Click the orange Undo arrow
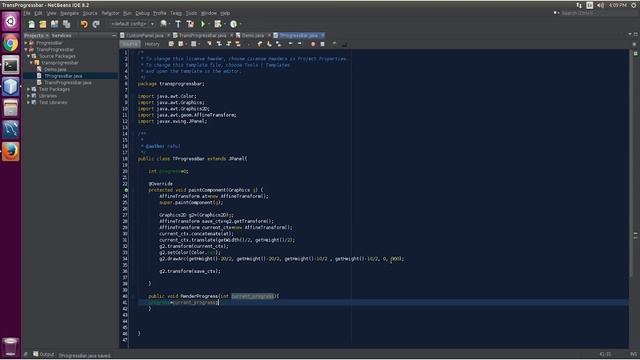Viewport: 640px width, 360px height. [x=84, y=24]
